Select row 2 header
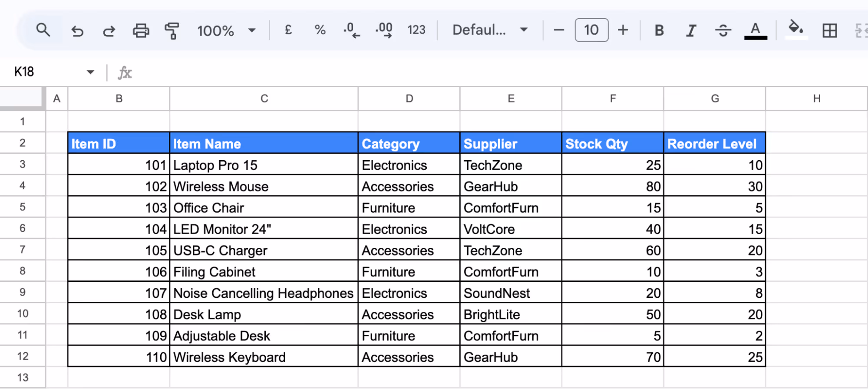The width and height of the screenshot is (868, 389). (23, 143)
